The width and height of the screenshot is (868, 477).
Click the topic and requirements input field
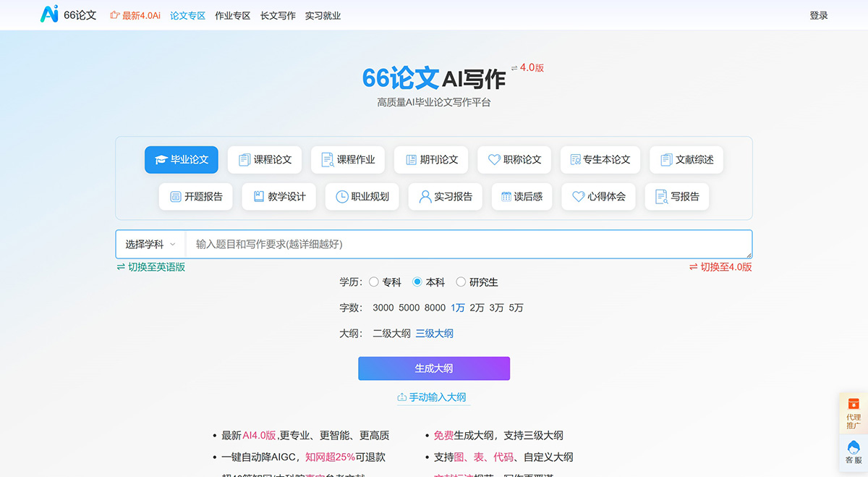click(434, 244)
